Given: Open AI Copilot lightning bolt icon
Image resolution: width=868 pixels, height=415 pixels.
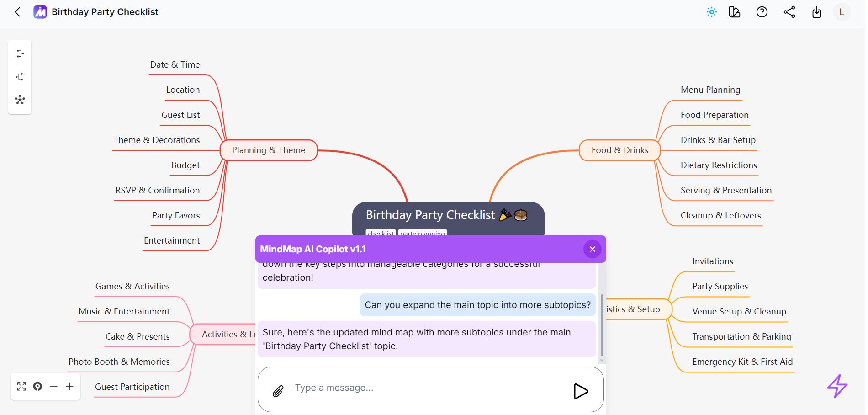Looking at the screenshot, I should click(837, 386).
